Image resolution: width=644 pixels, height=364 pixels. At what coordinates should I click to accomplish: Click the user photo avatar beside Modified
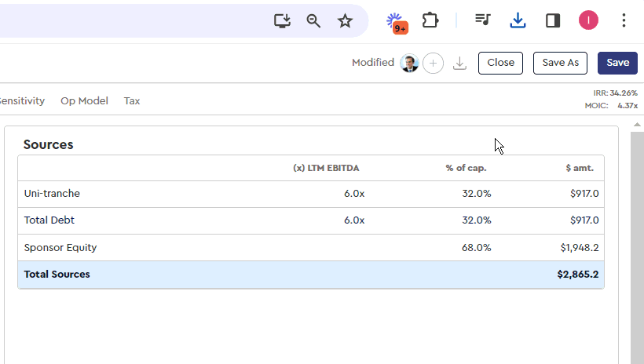pyautogui.click(x=409, y=64)
